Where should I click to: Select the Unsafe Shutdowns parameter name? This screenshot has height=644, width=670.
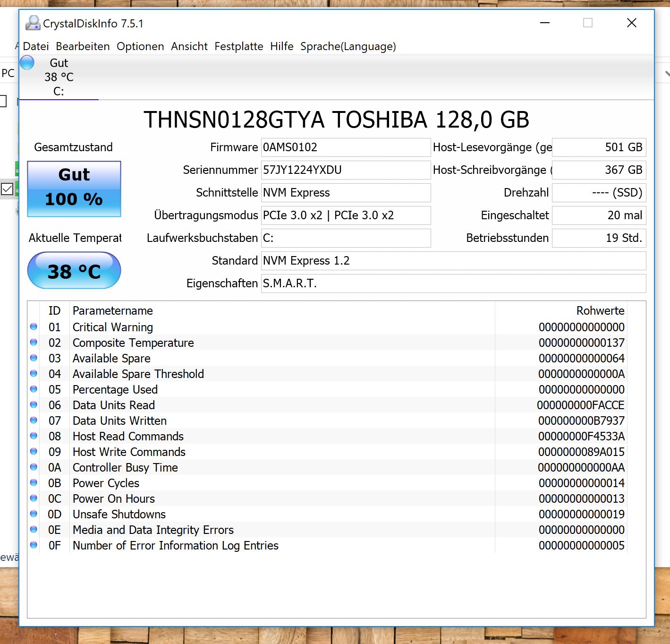click(119, 514)
